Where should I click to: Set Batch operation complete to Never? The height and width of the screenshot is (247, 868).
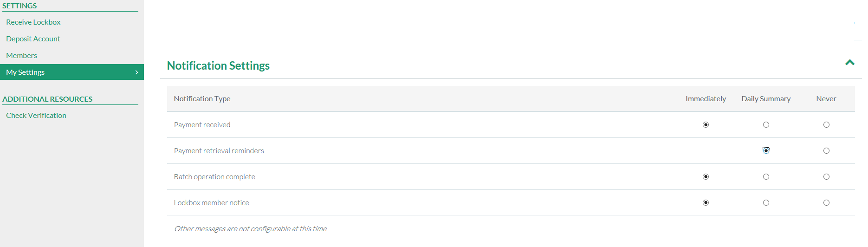click(x=826, y=177)
